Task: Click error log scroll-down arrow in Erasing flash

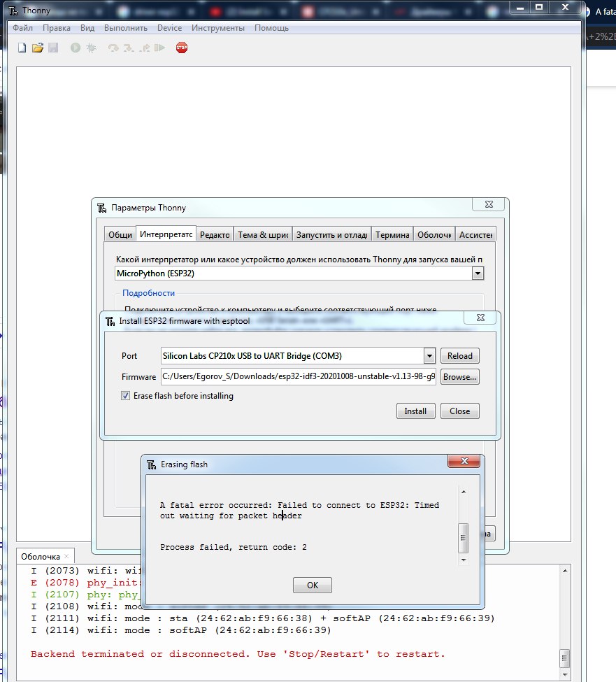Action: 464,560
